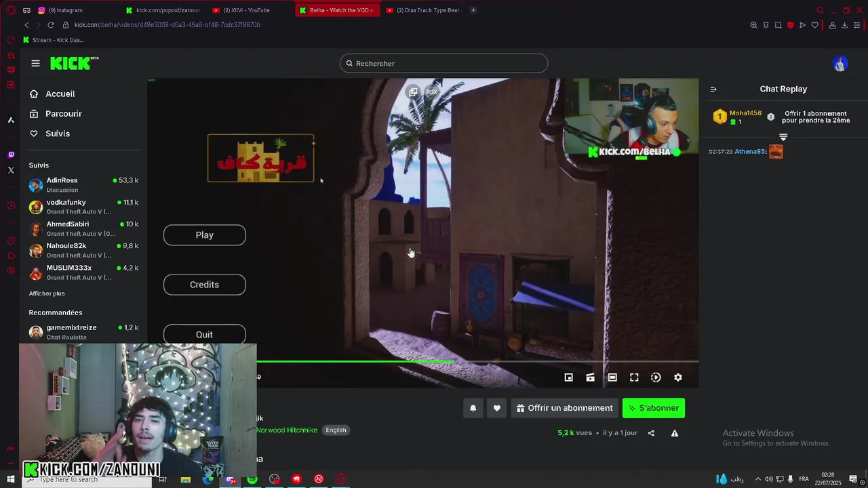
Task: Open Suivis in sidebar
Action: pos(50,134)
